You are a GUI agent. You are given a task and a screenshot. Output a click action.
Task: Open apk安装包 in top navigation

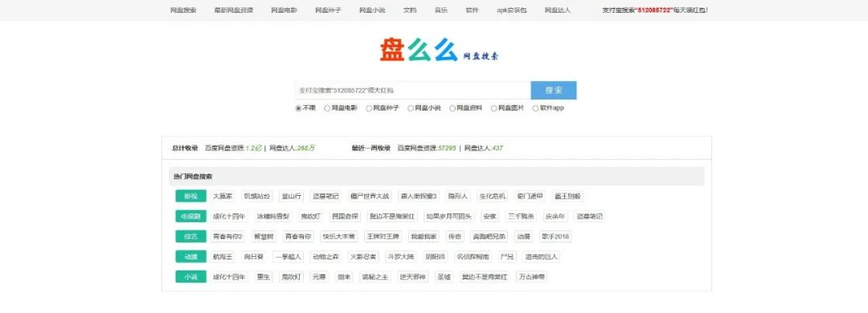click(511, 10)
